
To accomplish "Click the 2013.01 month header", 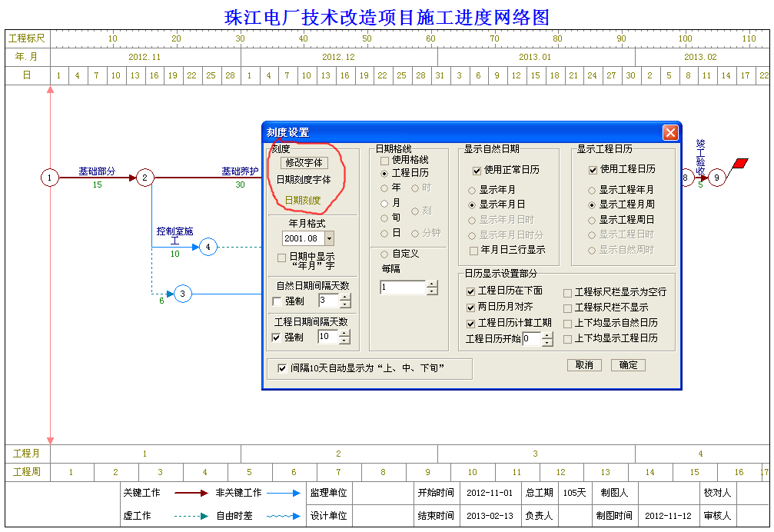I will (x=535, y=57).
